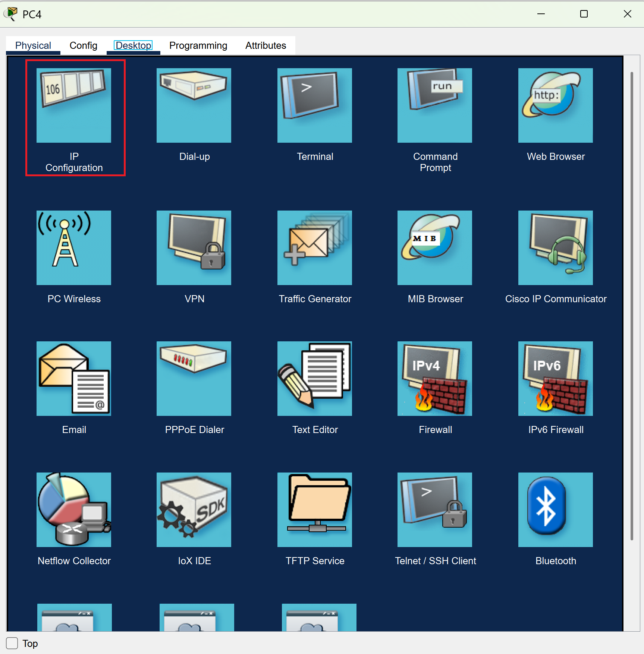Open the IP Configuration app
The width and height of the screenshot is (644, 654).
click(x=74, y=105)
